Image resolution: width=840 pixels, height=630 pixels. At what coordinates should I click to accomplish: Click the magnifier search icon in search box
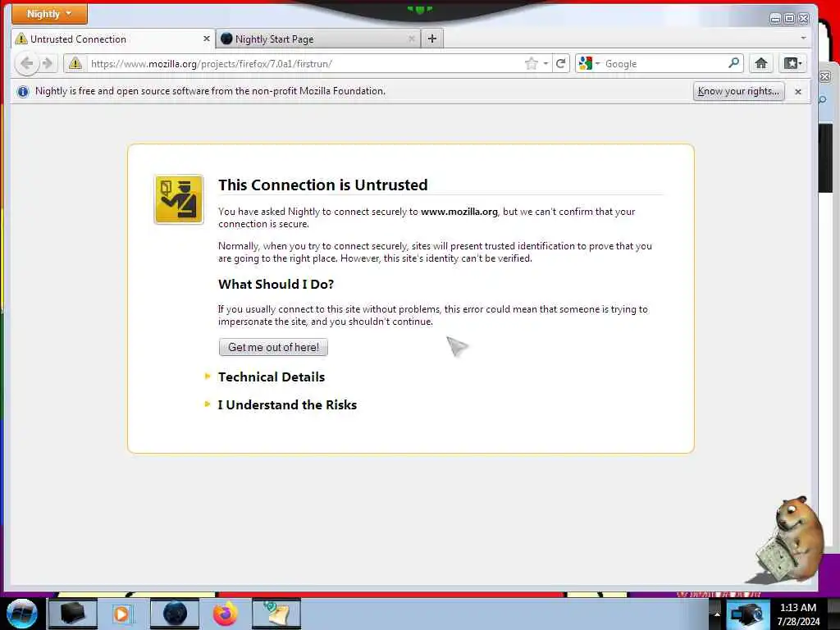point(733,63)
